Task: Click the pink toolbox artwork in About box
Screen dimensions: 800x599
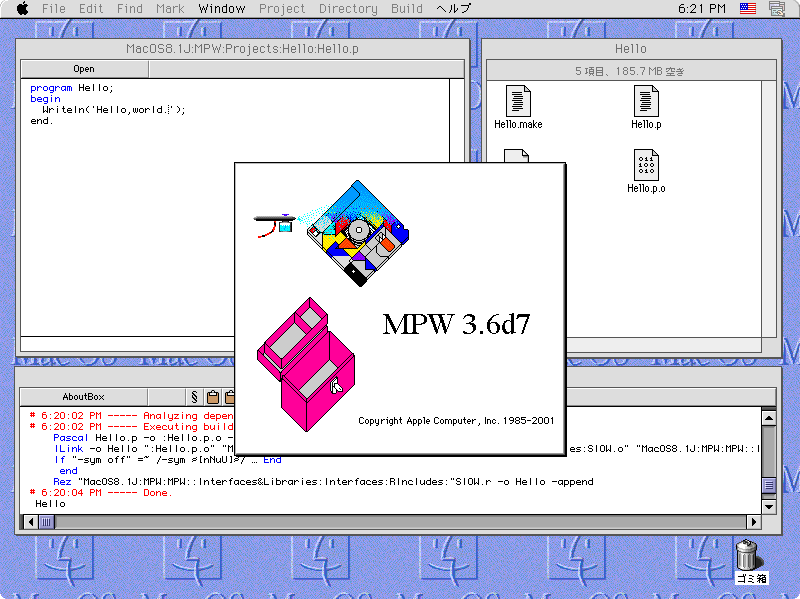Action: (x=306, y=364)
